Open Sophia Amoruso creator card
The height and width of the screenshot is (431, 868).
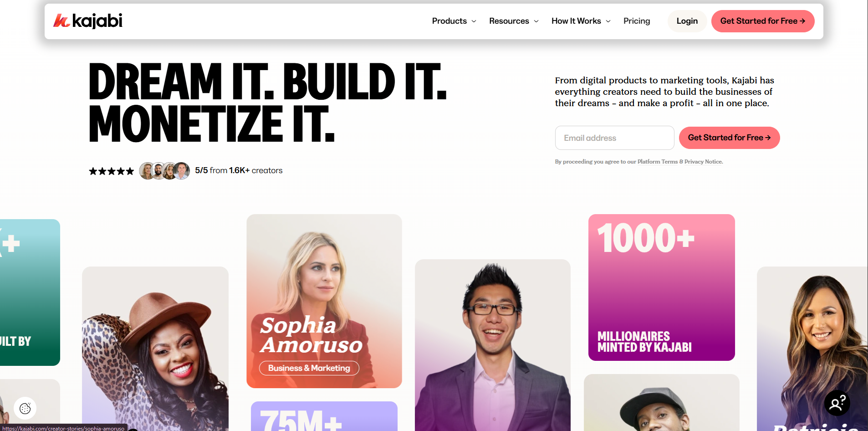point(324,301)
